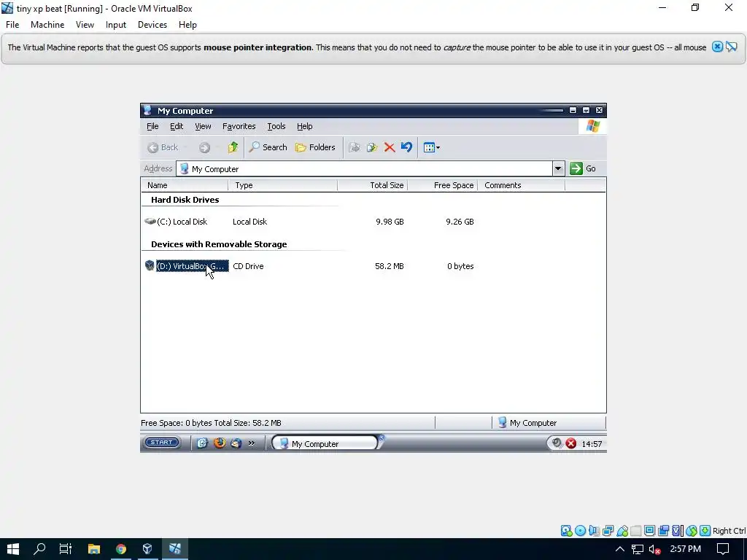Open the VirtualBox Machine menu
Image resolution: width=747 pixels, height=560 pixels.
(47, 25)
